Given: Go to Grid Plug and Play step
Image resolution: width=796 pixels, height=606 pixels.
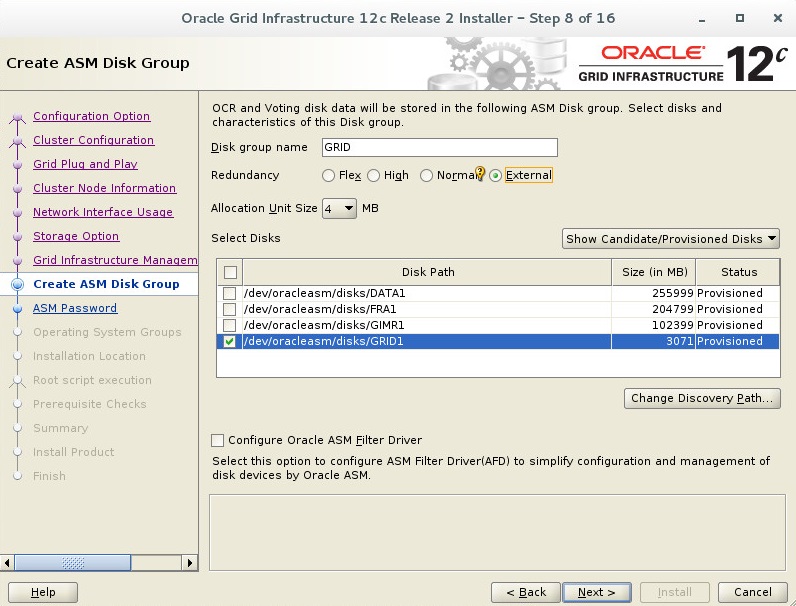Looking at the screenshot, I should coord(85,164).
